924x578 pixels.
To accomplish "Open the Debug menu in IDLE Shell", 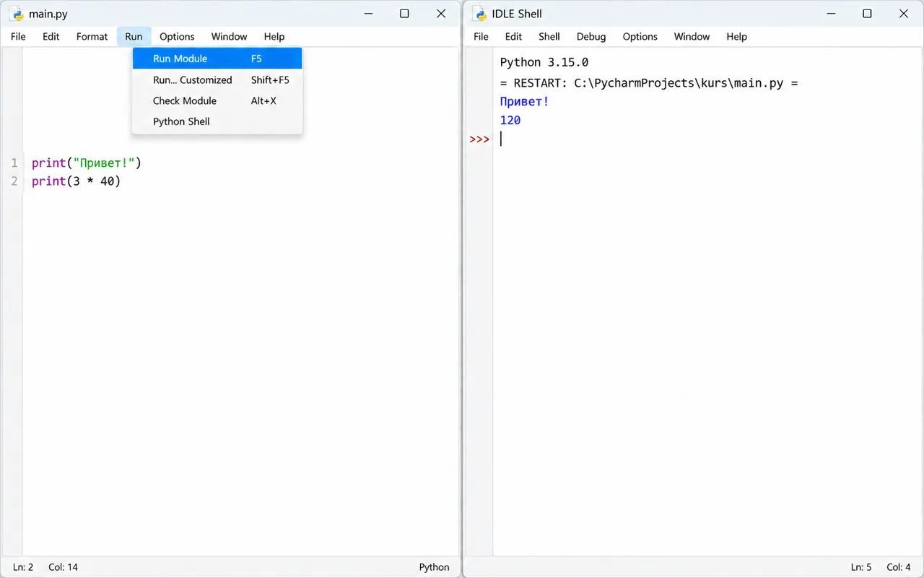I will [x=591, y=37].
